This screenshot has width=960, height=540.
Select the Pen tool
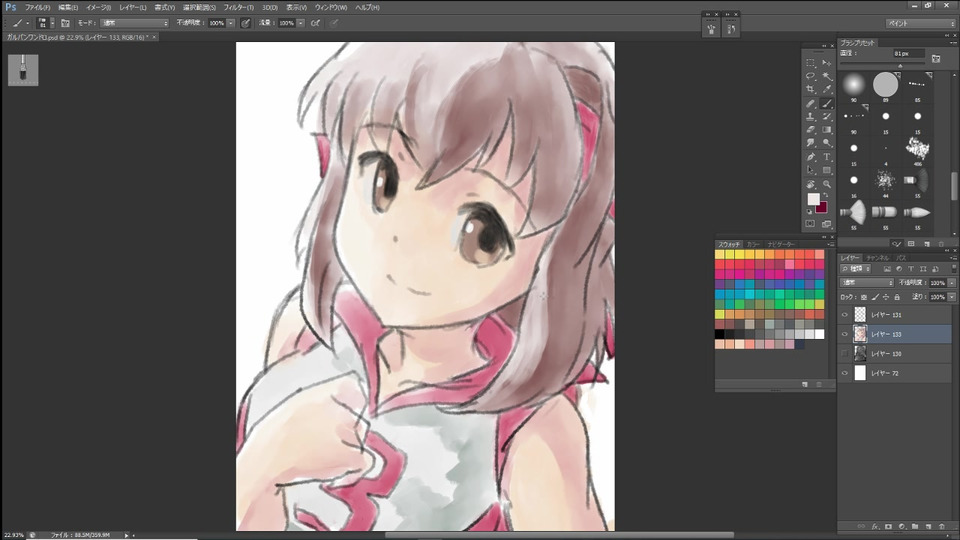tap(811, 157)
